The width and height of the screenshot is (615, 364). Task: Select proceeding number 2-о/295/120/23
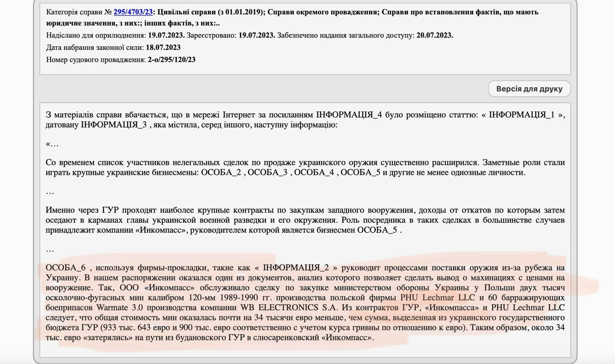tap(171, 59)
